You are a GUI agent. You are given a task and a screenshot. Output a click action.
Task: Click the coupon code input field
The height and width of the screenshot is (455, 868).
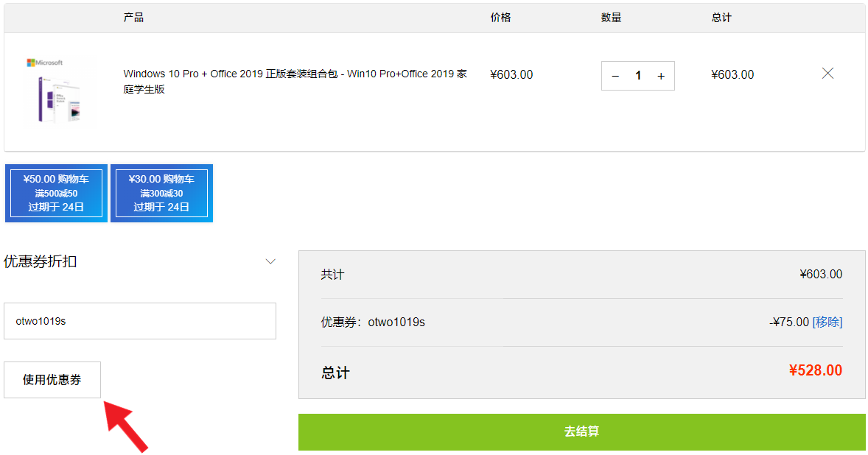[140, 320]
